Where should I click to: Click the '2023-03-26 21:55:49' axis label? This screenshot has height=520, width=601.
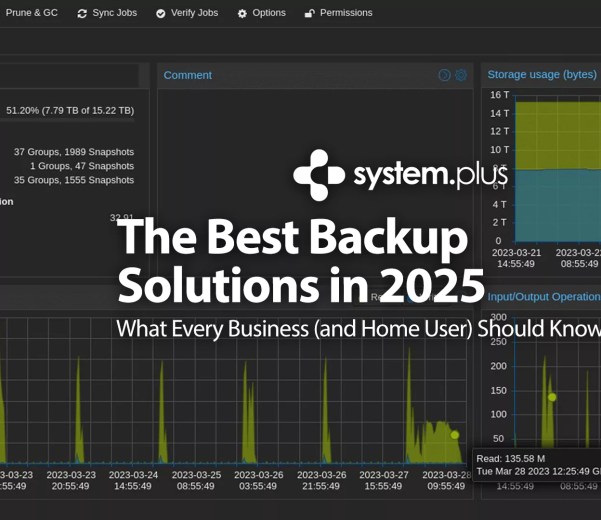tap(321, 481)
